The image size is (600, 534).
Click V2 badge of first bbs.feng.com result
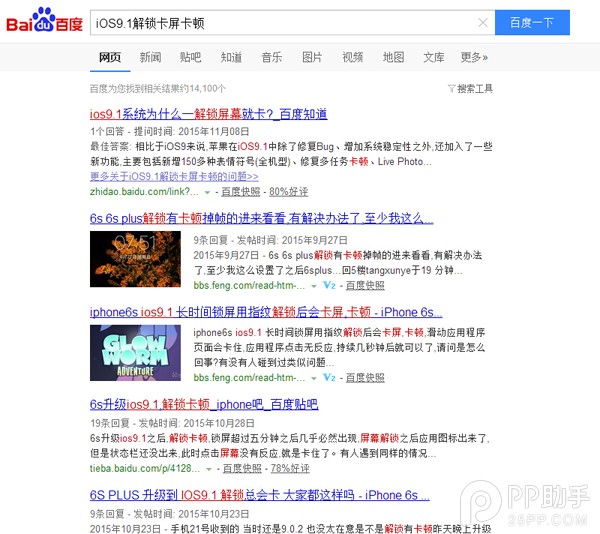[329, 285]
